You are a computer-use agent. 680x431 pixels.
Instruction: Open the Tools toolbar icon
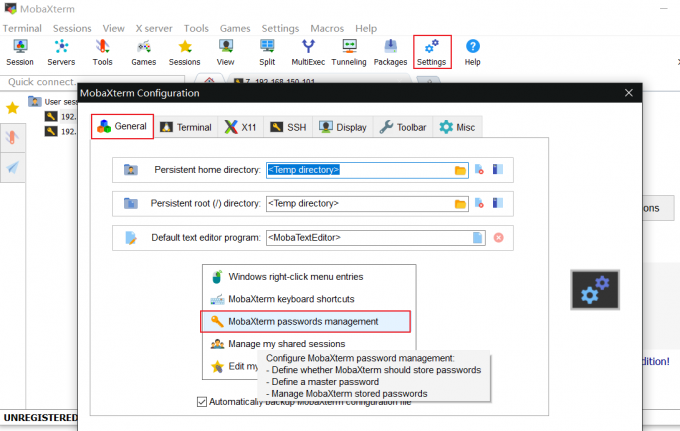point(102,52)
